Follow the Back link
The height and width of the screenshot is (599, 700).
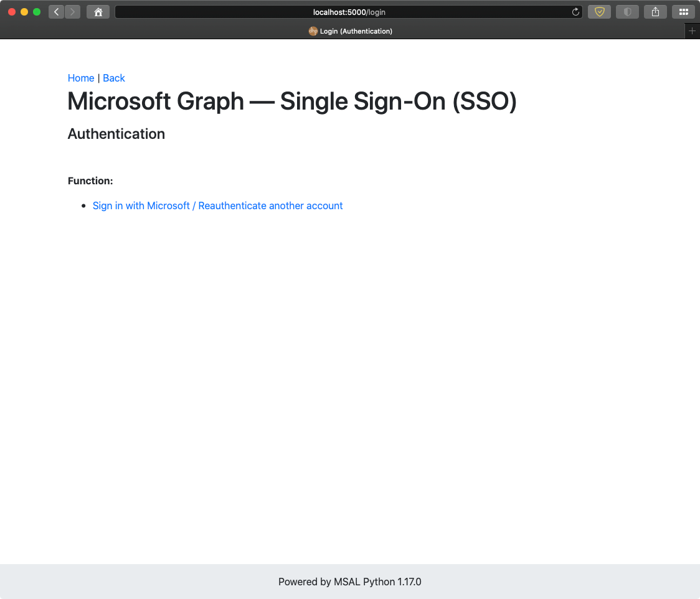tap(114, 78)
